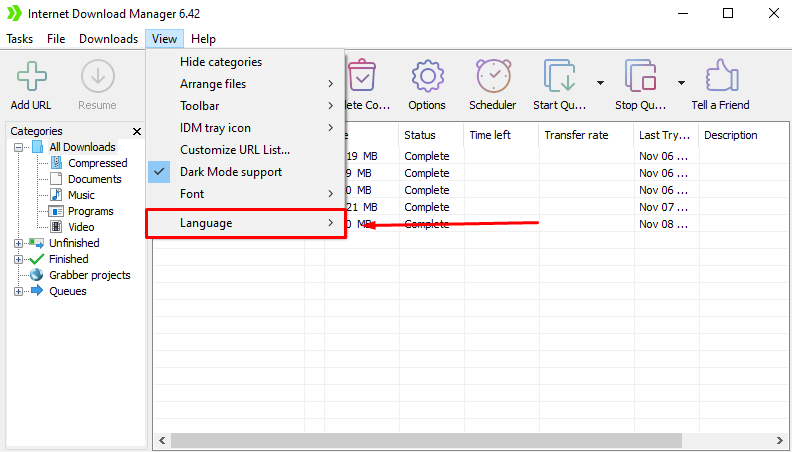Open the Scheduler alarm clock icon
792x452 pixels.
(x=493, y=76)
